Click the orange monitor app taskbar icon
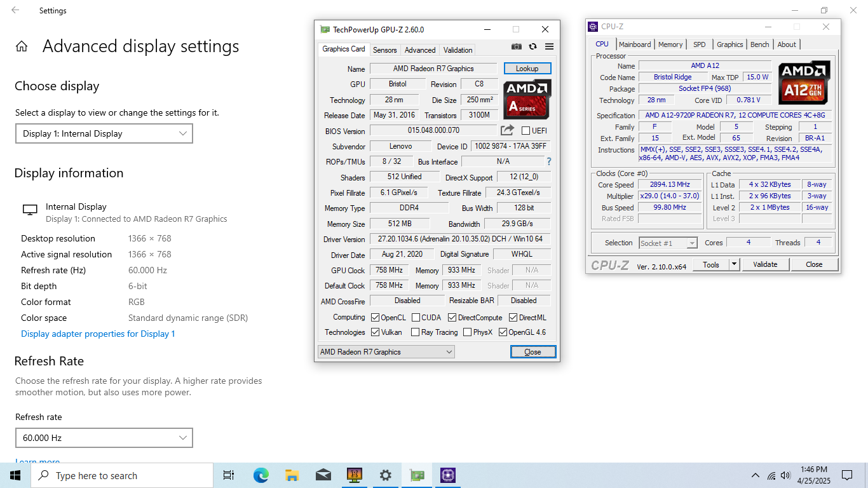 354,475
